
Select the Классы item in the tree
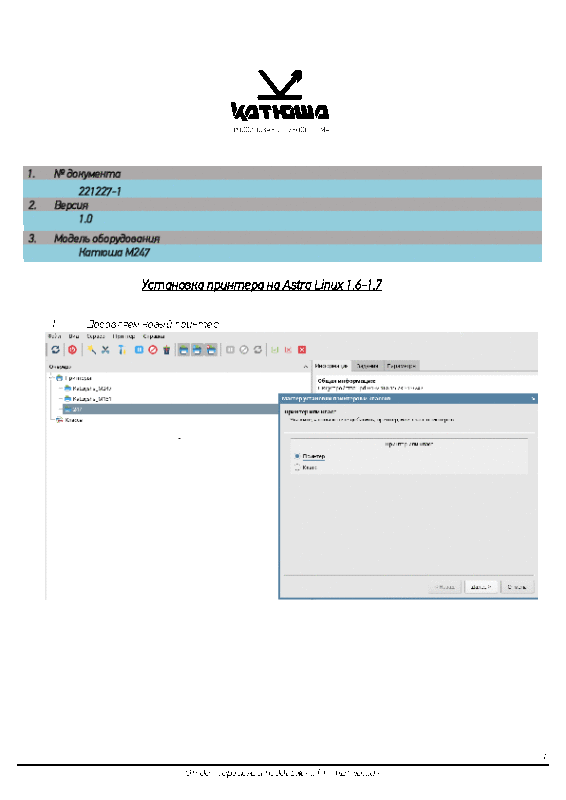(x=73, y=420)
